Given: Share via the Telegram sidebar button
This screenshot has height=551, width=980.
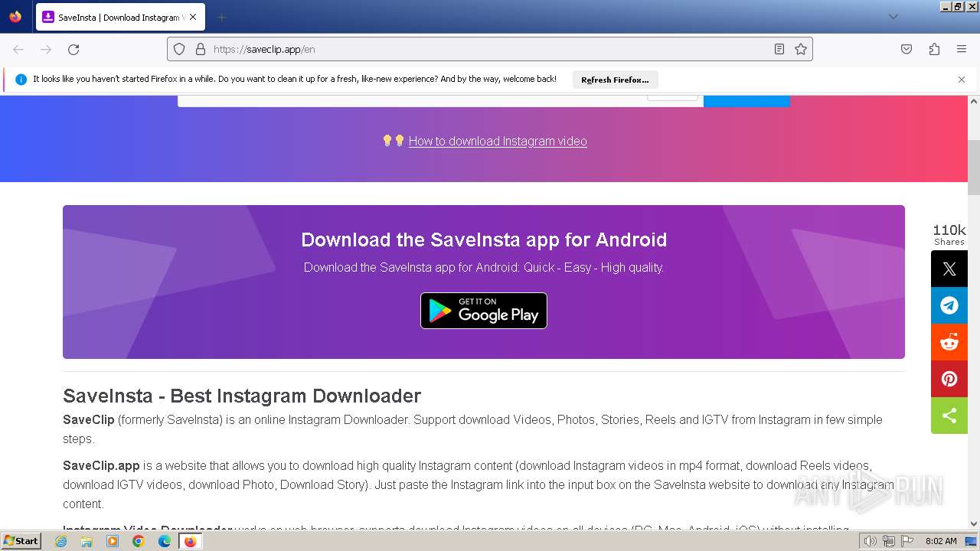Looking at the screenshot, I should [949, 305].
